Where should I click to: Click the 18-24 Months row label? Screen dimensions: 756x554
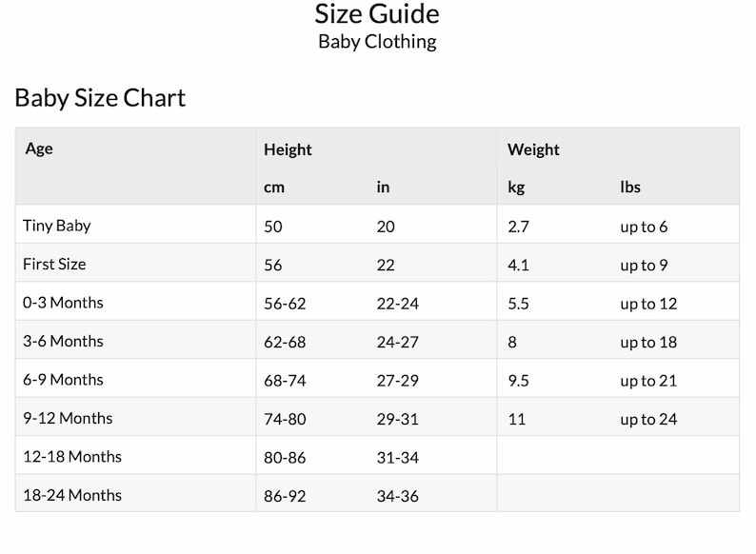[x=72, y=496]
